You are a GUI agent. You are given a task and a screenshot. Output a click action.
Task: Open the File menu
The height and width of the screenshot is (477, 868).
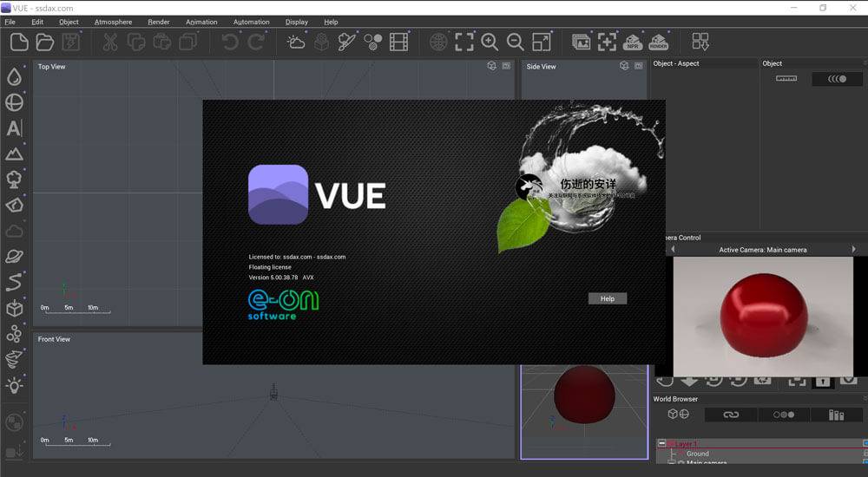tap(10, 23)
